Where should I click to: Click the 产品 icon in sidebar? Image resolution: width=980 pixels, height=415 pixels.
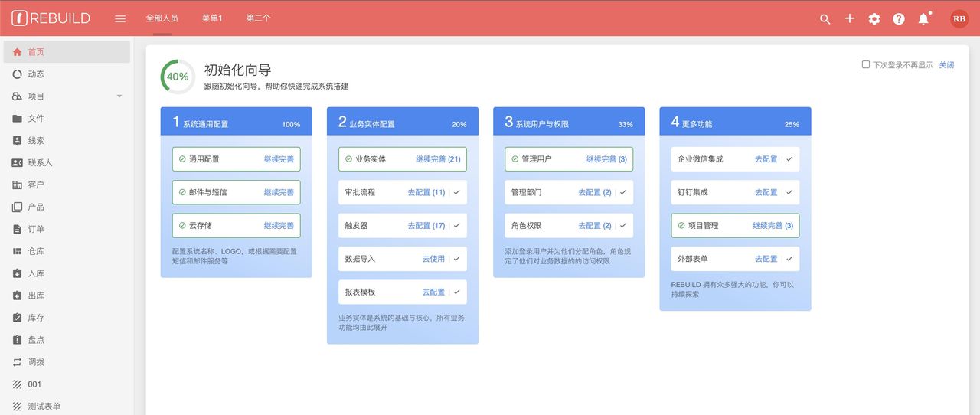coord(18,207)
